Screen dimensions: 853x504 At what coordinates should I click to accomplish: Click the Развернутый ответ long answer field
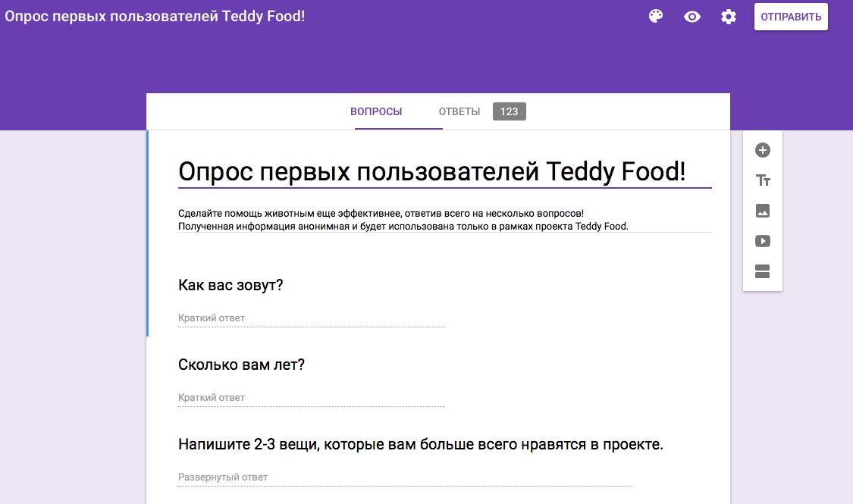tap(405, 477)
